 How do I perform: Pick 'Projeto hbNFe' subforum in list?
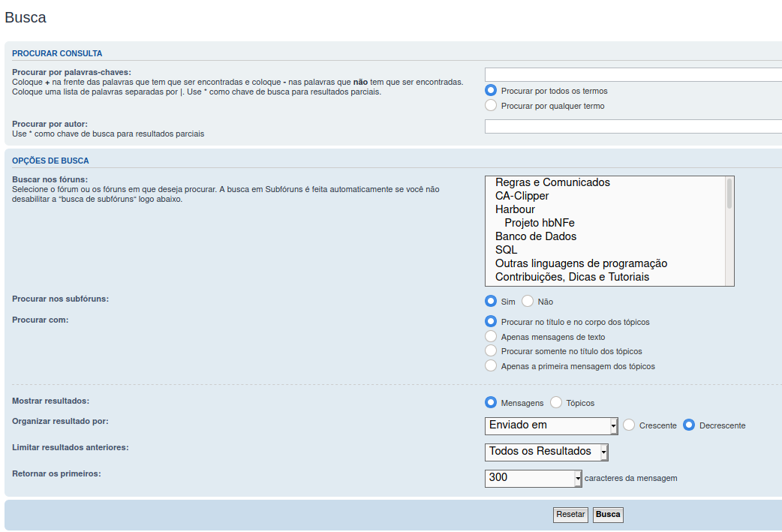539,223
